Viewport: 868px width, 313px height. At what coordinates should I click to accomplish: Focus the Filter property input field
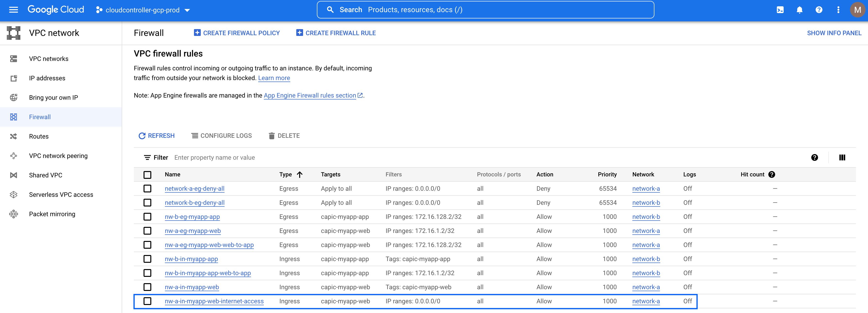pyautogui.click(x=303, y=157)
